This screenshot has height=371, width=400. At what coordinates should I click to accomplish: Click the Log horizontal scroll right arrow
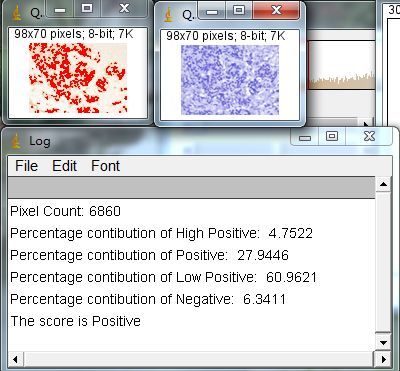pyautogui.click(x=383, y=359)
